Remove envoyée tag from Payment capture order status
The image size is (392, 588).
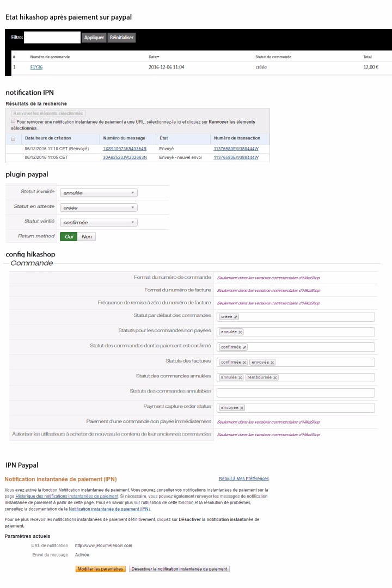coord(242,408)
